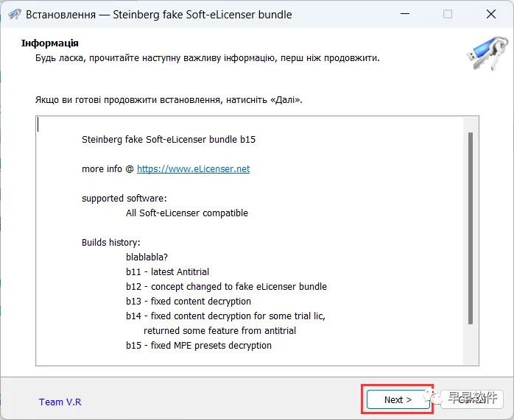This screenshot has height=420, width=514.
Task: Click the scrollbar track below the thumb
Action: click(471, 344)
